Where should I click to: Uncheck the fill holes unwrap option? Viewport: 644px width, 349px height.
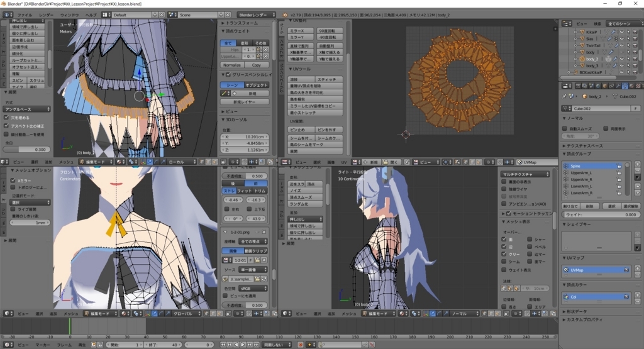[x=6, y=118]
